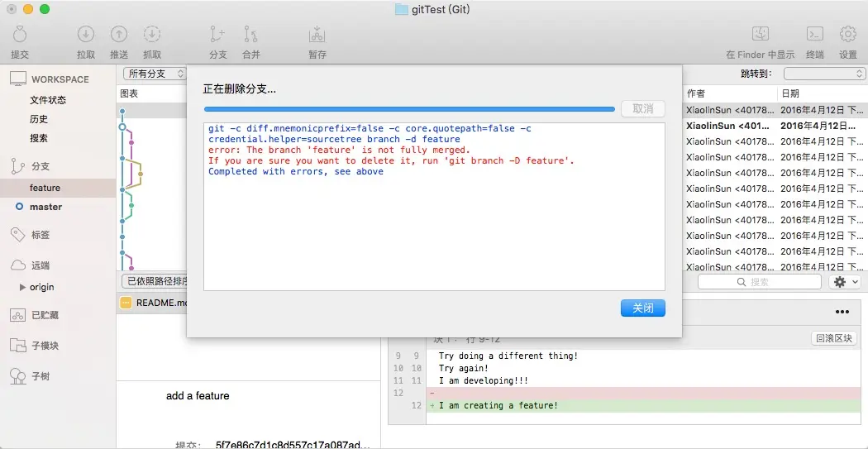Viewport: 868px width, 449px height.
Task: Click the Fetch (抓取) toolbar icon
Action: pyautogui.click(x=151, y=35)
